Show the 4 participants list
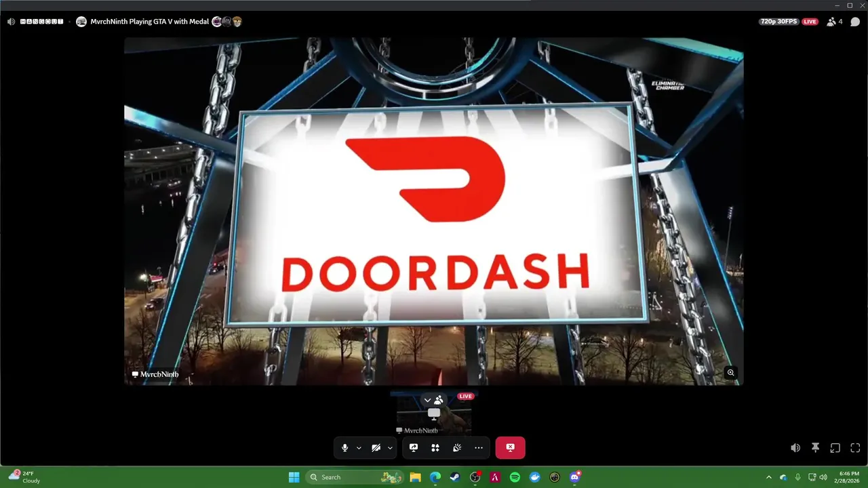The image size is (868, 488). 834,22
